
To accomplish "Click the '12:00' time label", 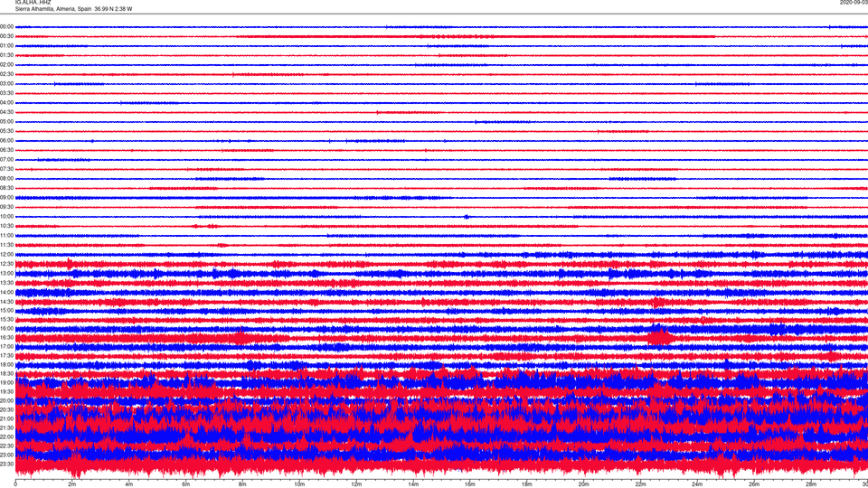I will pyautogui.click(x=6, y=255).
